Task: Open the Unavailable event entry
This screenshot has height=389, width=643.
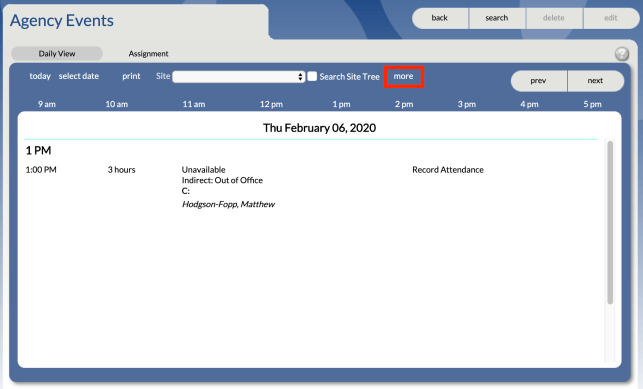Action: (203, 170)
